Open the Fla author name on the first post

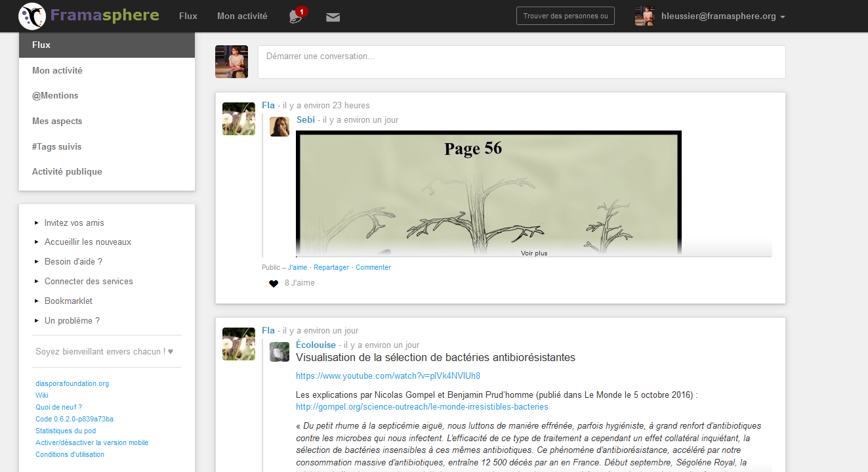pyautogui.click(x=268, y=106)
